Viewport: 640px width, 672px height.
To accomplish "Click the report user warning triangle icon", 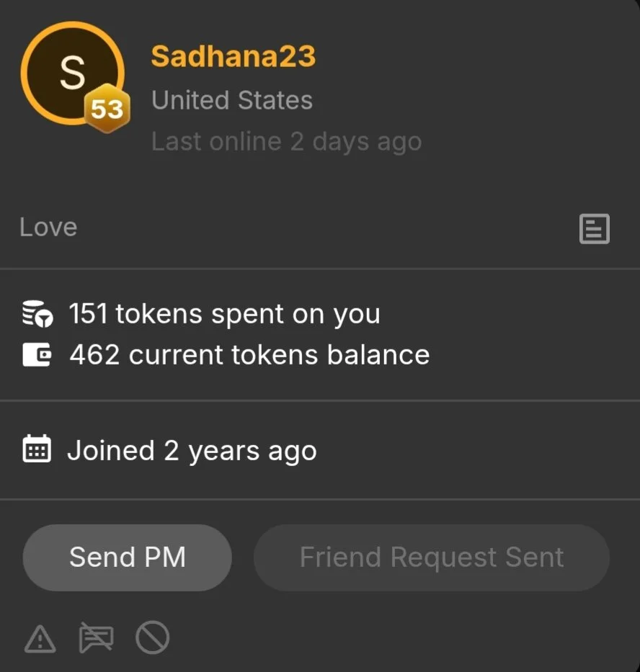I will click(x=40, y=638).
